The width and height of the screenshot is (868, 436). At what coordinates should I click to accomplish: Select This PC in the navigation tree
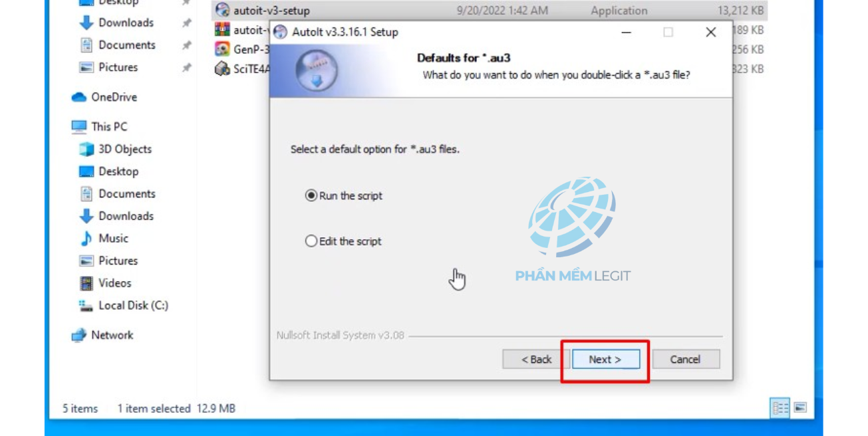pyautogui.click(x=109, y=126)
